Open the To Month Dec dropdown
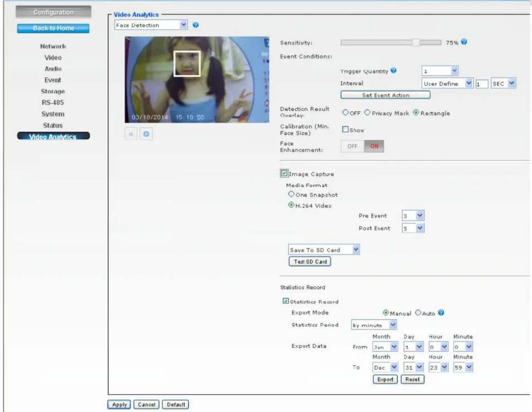532x412 pixels. coord(385,367)
